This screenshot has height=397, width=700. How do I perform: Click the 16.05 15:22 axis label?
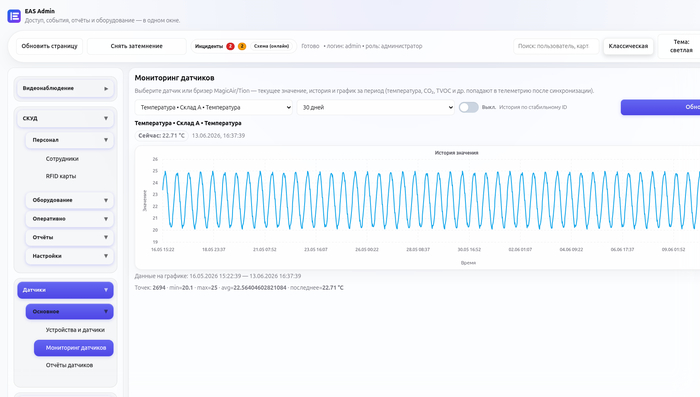tap(162, 250)
